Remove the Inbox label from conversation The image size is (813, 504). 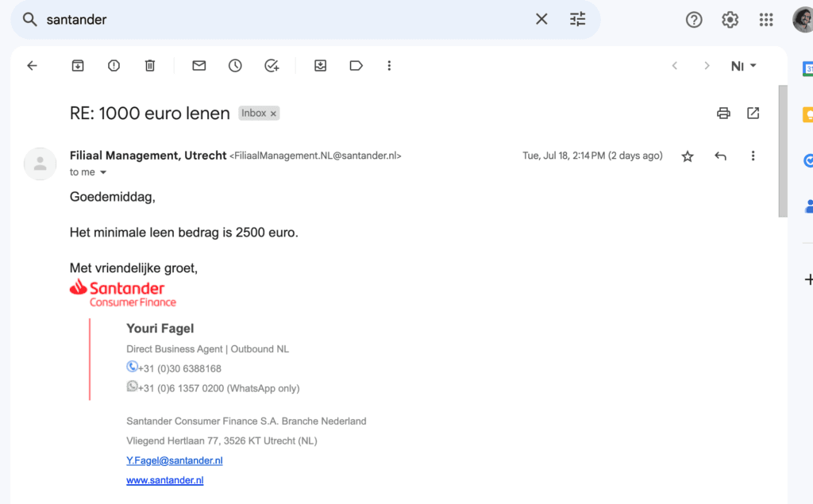(x=273, y=113)
